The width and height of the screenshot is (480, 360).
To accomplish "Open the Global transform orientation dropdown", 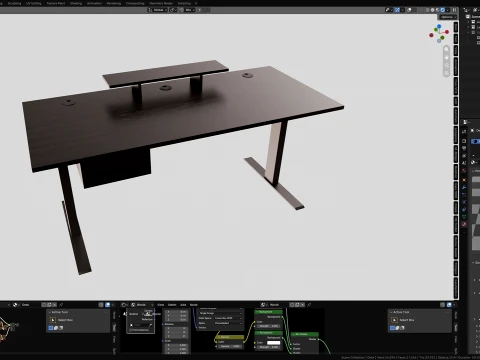I will (158, 10).
